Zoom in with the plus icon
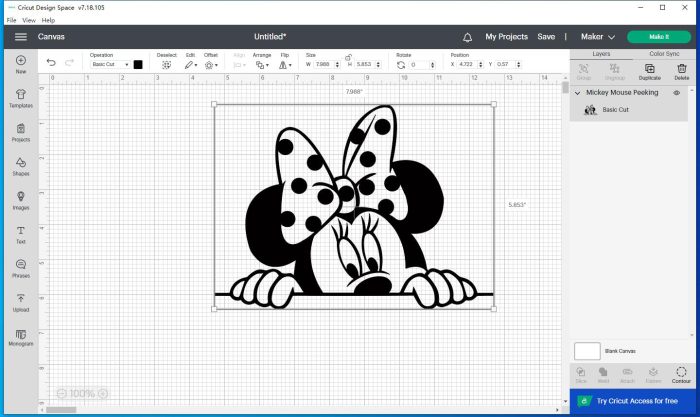 tap(103, 393)
